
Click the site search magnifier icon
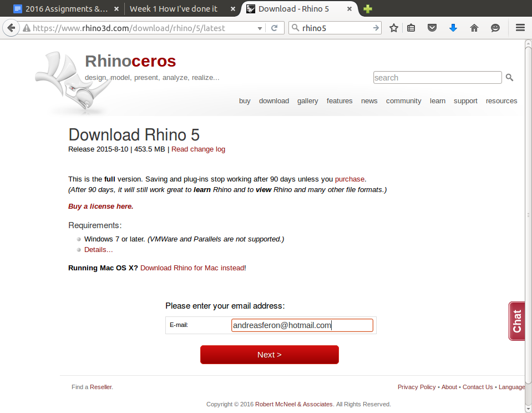509,78
